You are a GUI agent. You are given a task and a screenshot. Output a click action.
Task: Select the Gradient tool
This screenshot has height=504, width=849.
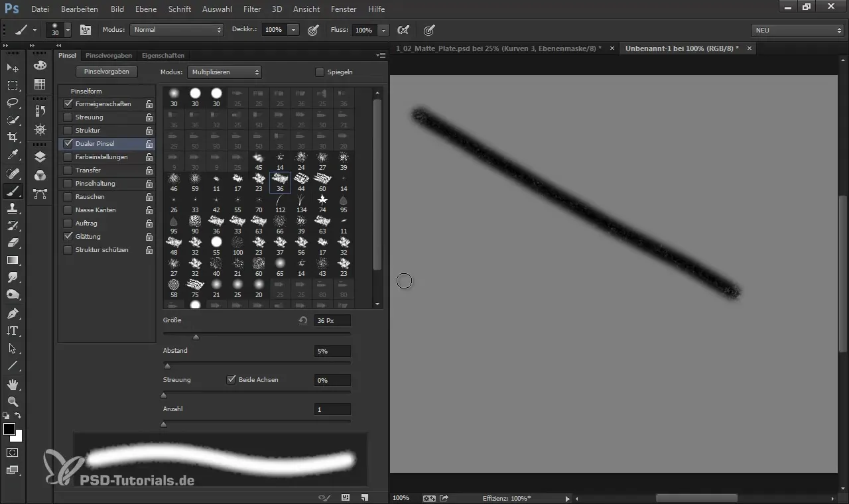coord(13,260)
